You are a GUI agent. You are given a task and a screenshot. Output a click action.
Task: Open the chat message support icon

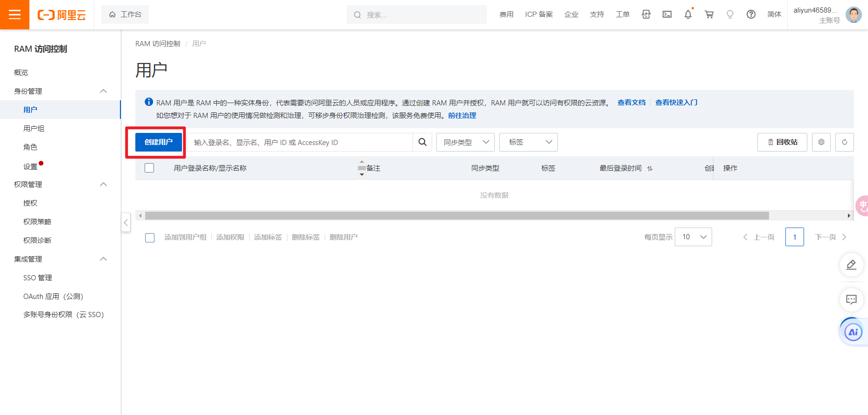851,299
